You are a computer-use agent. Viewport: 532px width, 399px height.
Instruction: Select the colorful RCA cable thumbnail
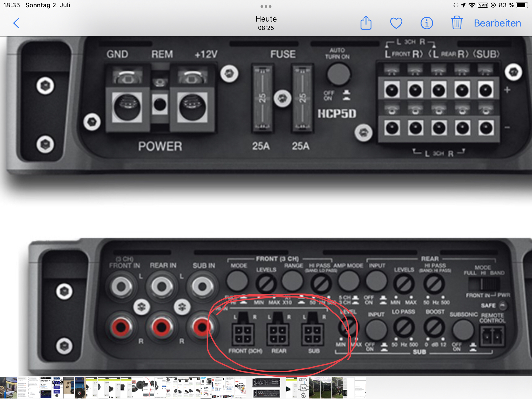pyautogui.click(x=240, y=388)
